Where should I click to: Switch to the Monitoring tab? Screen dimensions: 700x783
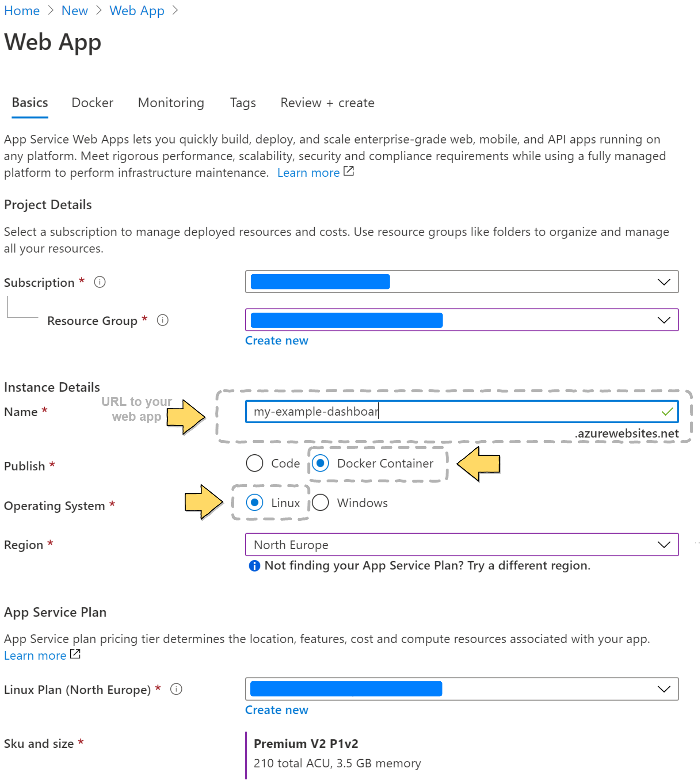[171, 103]
